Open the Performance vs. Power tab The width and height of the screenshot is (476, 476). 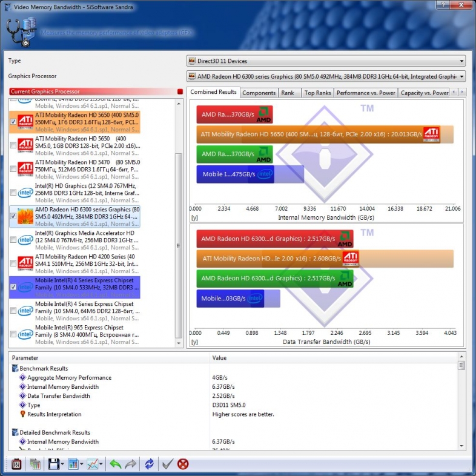tap(366, 93)
